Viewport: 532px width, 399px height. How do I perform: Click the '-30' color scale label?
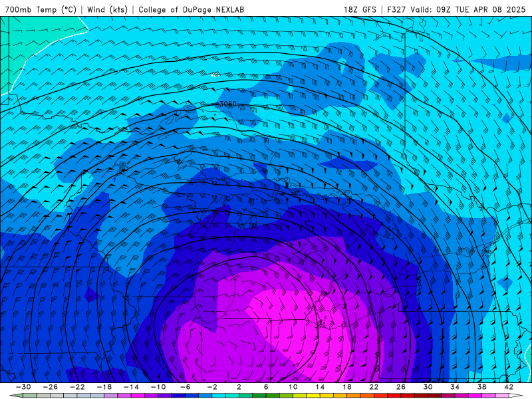pyautogui.click(x=23, y=387)
